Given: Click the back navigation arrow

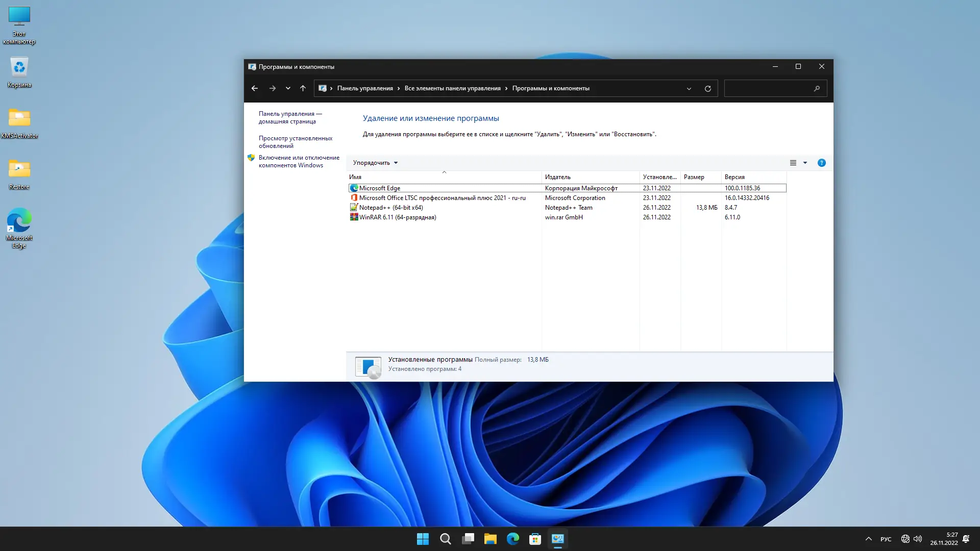Looking at the screenshot, I should coord(254,88).
